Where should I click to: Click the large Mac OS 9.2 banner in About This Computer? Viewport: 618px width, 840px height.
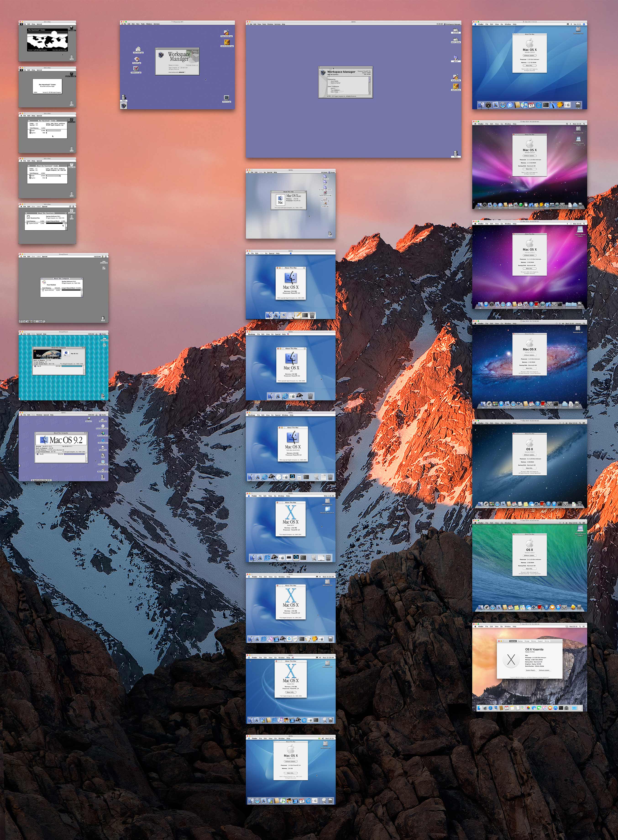(62, 440)
